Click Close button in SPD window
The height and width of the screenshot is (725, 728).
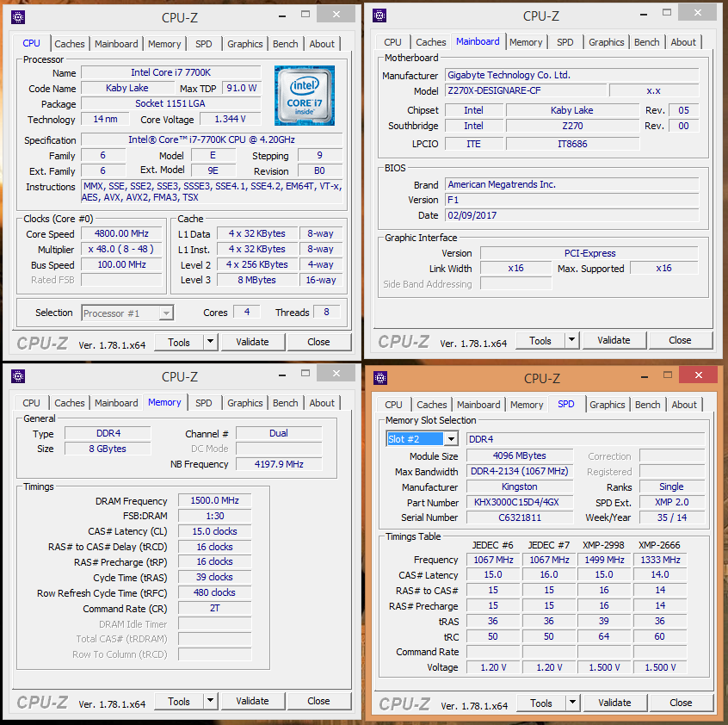coord(681,703)
